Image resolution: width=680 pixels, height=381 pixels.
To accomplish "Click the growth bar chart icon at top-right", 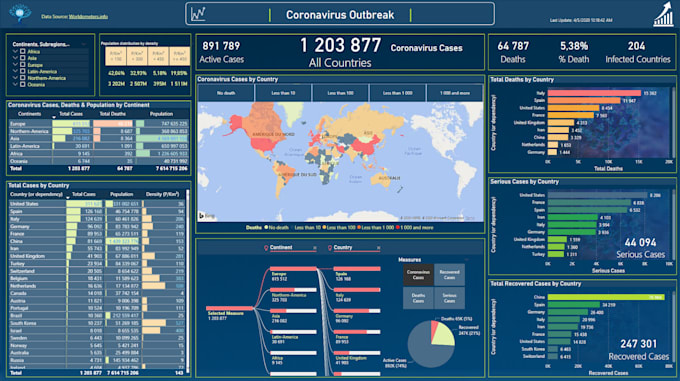I will click(x=664, y=14).
